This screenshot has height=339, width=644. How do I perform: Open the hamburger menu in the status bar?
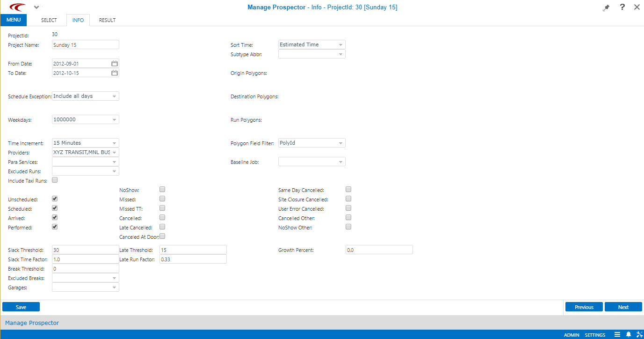tap(617, 334)
